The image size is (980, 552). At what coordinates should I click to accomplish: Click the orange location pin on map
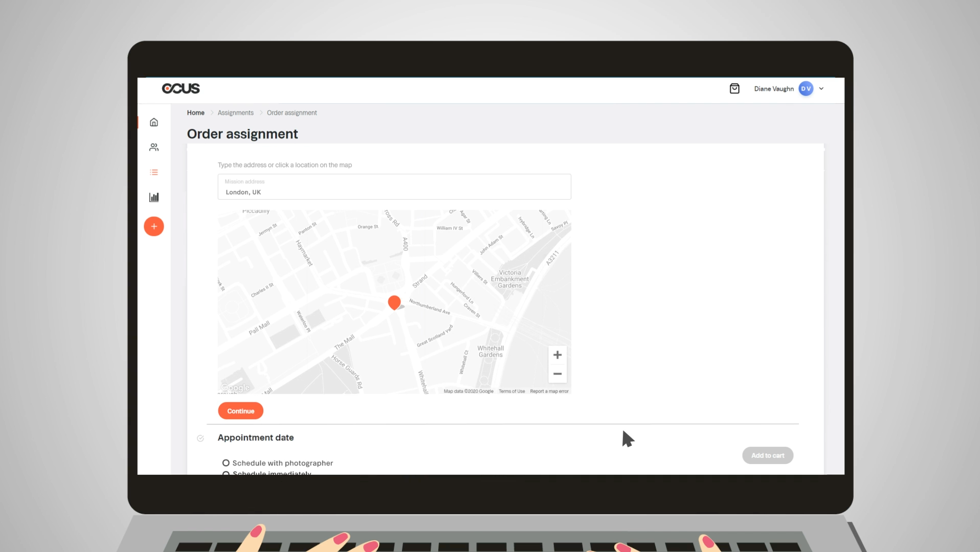point(394,302)
